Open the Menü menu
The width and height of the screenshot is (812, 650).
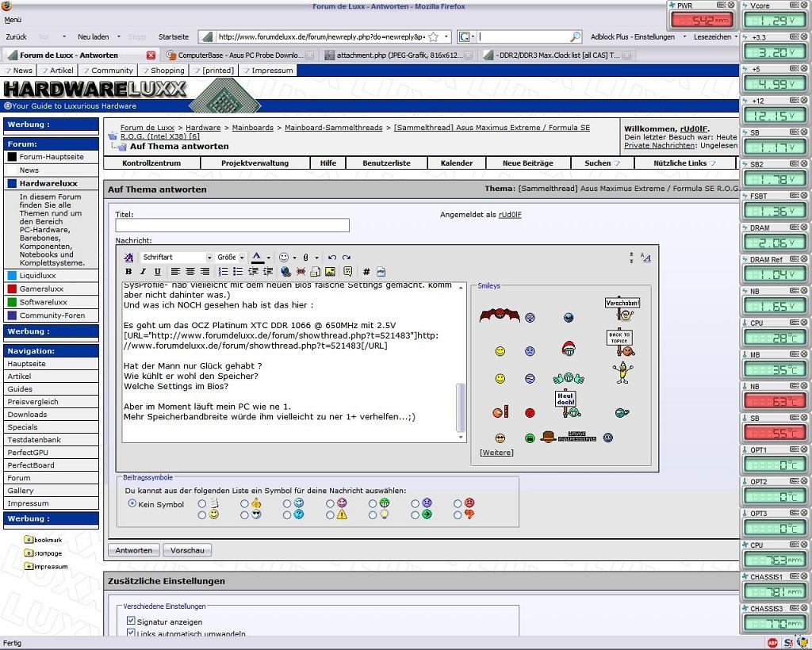tap(13, 20)
